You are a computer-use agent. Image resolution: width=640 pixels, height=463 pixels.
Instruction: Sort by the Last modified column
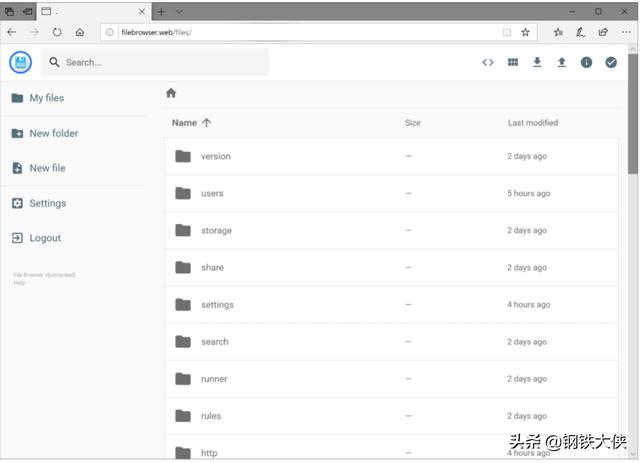tap(532, 123)
